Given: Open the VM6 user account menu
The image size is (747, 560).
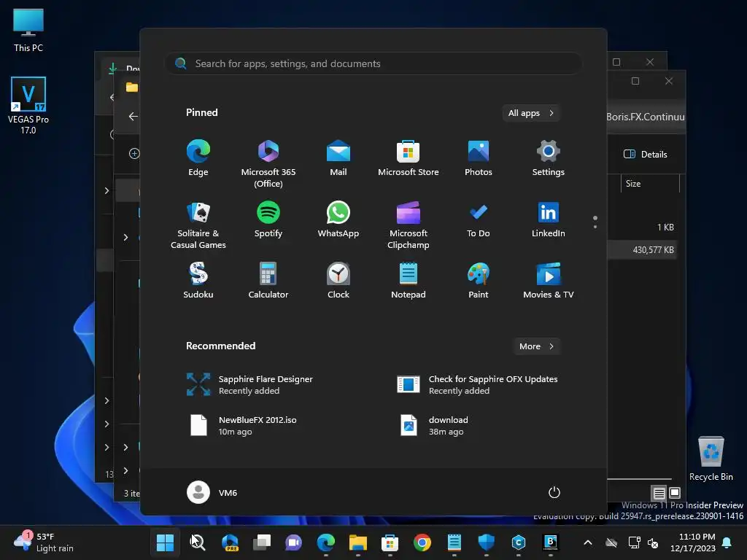Looking at the screenshot, I should (212, 492).
